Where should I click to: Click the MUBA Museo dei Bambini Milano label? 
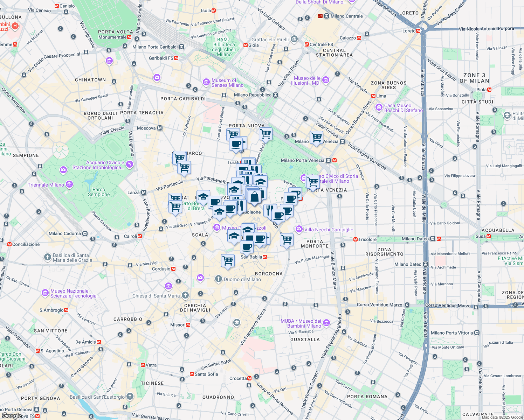pyautogui.click(x=302, y=323)
